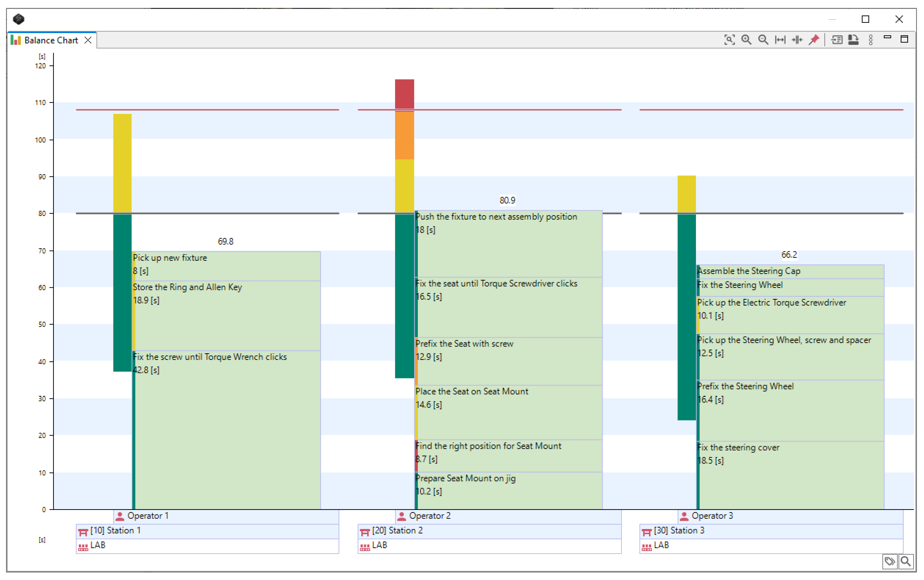924x580 pixels.
Task: Click the zoom out magnifier icon
Action: [x=763, y=39]
